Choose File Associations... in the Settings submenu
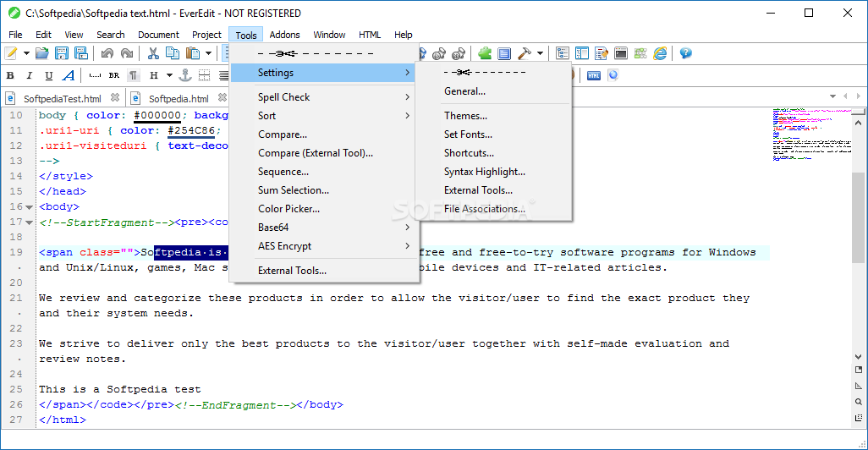Screen dimensions: 868x450 pyautogui.click(x=494, y=209)
